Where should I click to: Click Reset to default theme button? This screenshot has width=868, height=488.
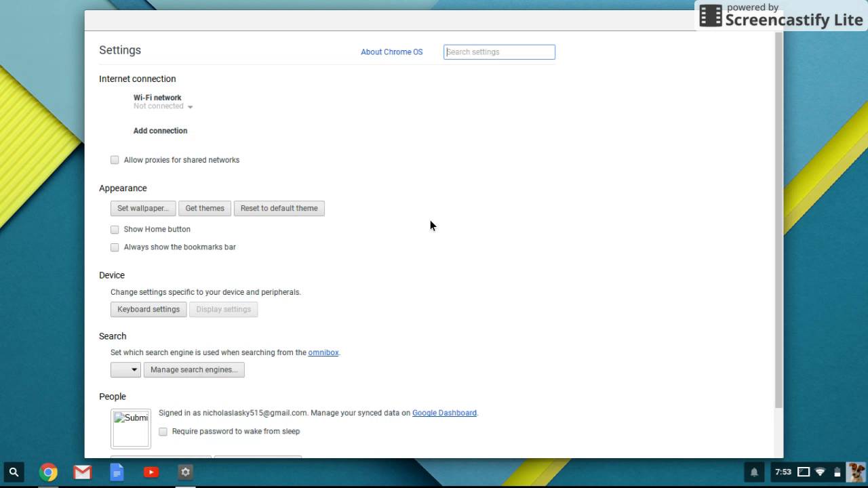point(279,208)
